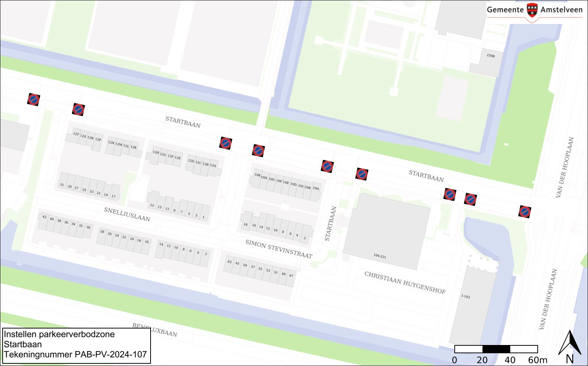588x366 pixels.
Task: Click the Simon Stevinstraat street label
Action: tap(279, 249)
